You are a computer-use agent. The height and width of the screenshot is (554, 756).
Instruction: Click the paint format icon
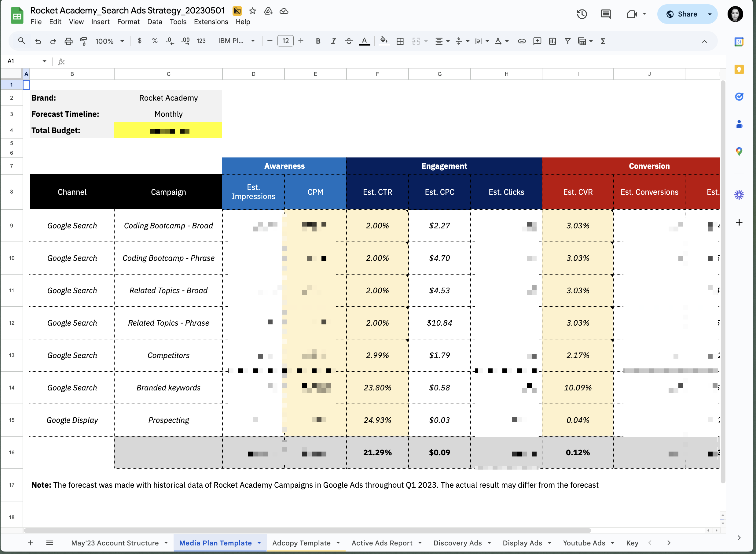(83, 41)
